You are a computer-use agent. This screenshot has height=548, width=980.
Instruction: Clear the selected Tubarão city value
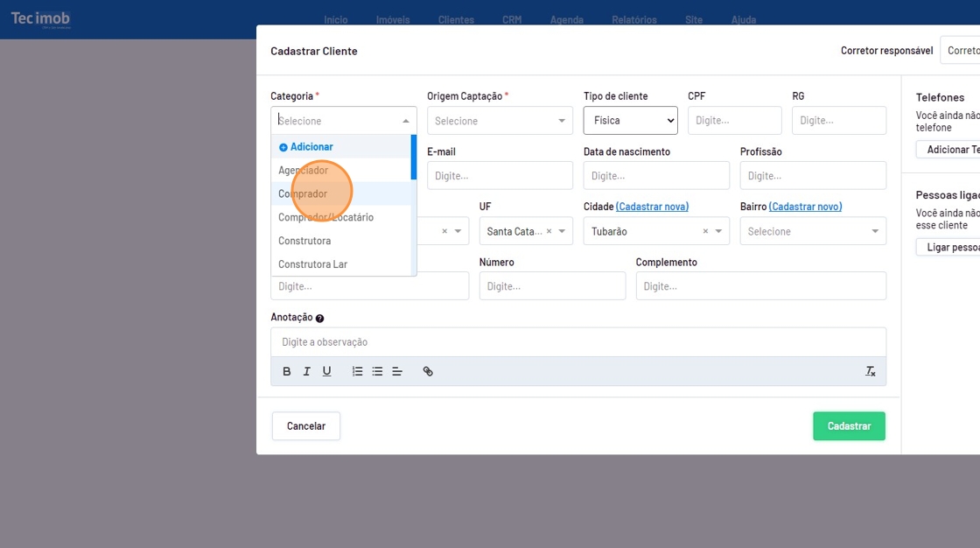click(706, 232)
